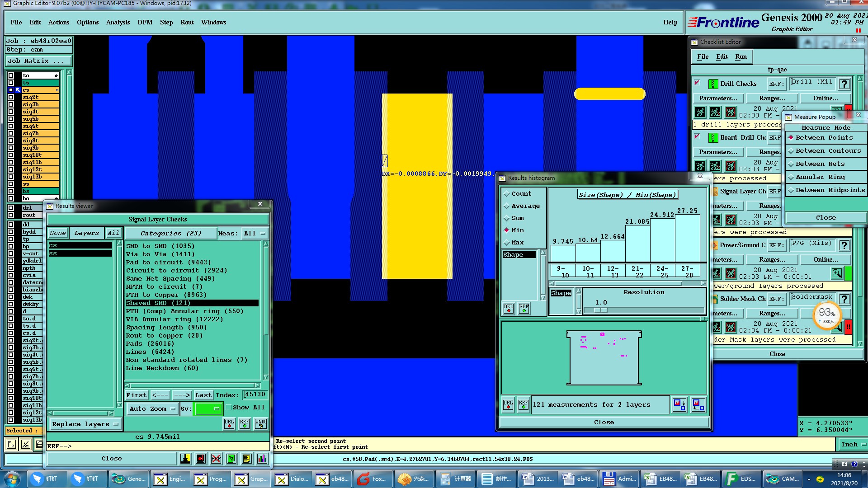Open help question mark for Power/Ground Checks
Viewport: 868px width, 488px height.
pyautogui.click(x=844, y=245)
